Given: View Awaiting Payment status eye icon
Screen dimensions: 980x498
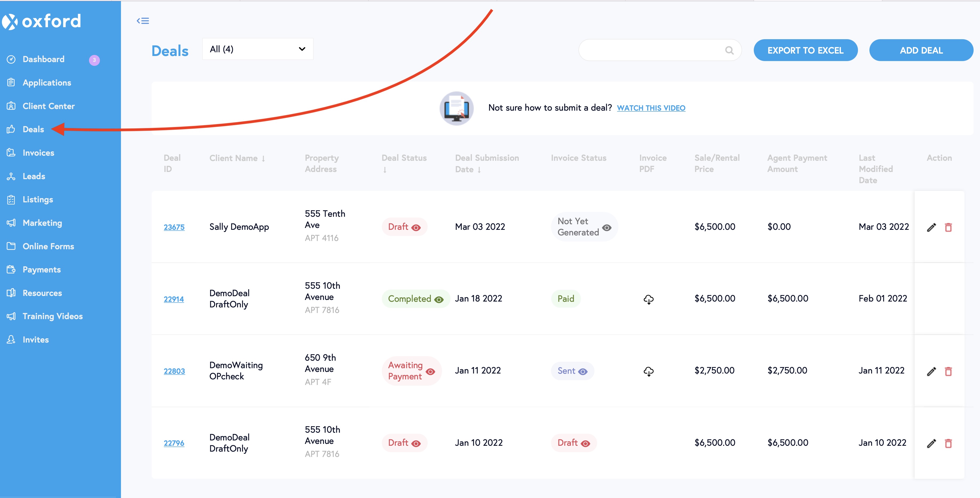Looking at the screenshot, I should (430, 372).
